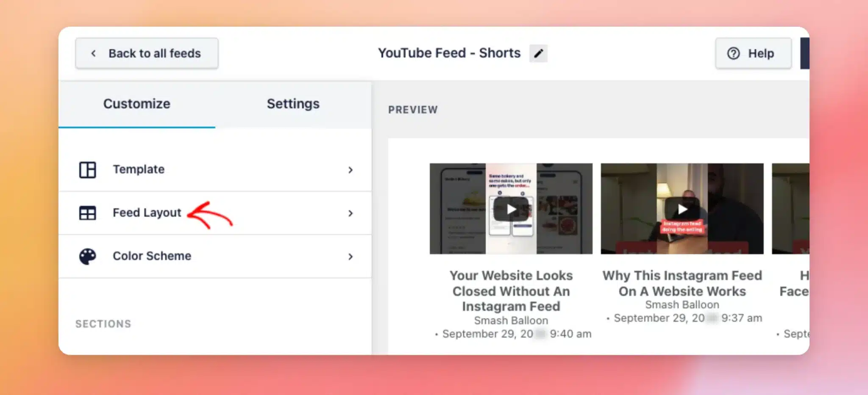Click 'Why This Instagram Feed On A Website Works' title
This screenshot has height=395, width=868.
(x=682, y=283)
